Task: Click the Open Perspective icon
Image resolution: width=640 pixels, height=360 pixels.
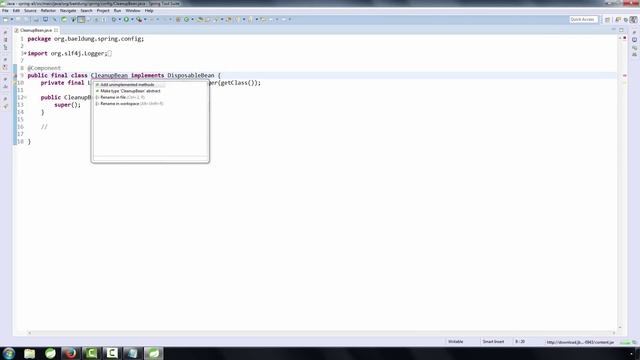Action: [x=607, y=20]
